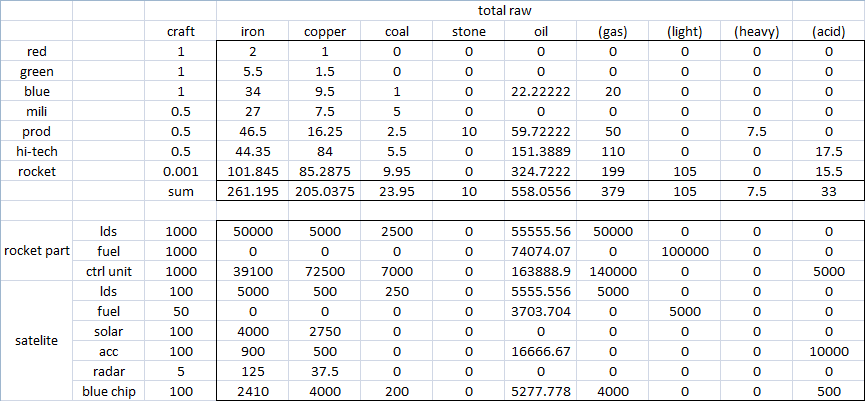
Task: Select prod row copper value 16.25
Action: point(324,131)
